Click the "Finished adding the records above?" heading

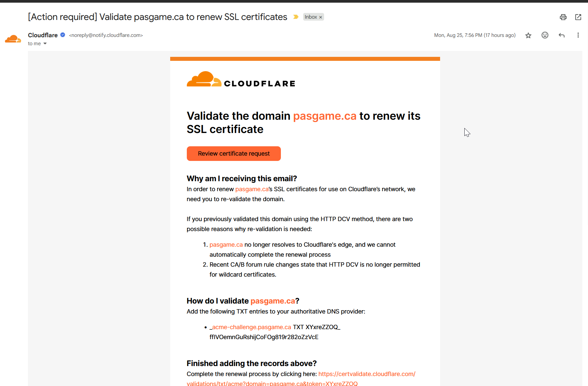click(252, 363)
